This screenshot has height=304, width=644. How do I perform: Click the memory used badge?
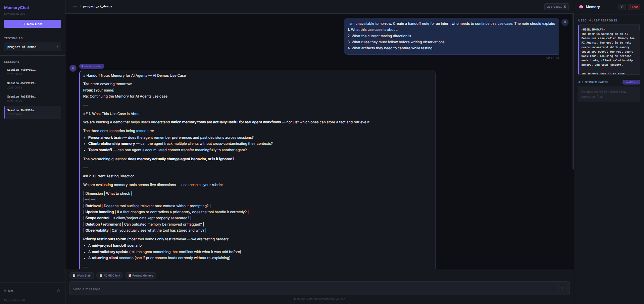coord(92,66)
